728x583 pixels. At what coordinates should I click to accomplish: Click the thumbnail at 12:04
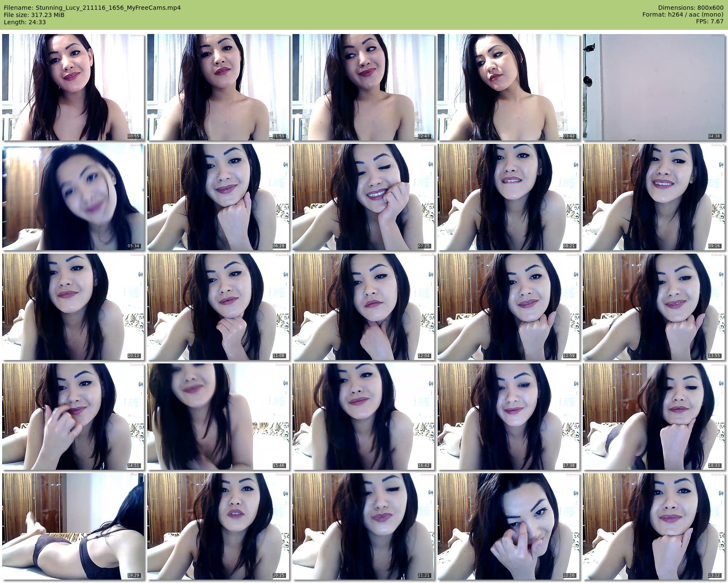click(x=364, y=307)
